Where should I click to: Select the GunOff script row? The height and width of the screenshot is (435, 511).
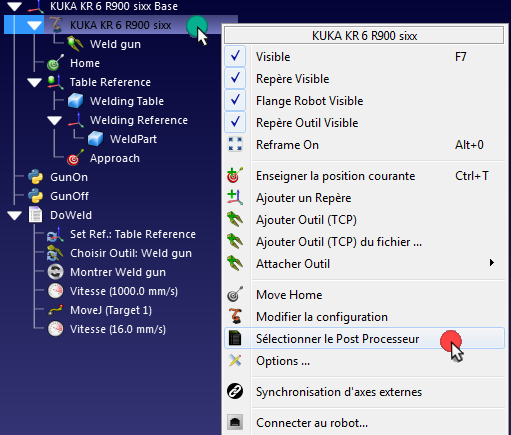(69, 196)
